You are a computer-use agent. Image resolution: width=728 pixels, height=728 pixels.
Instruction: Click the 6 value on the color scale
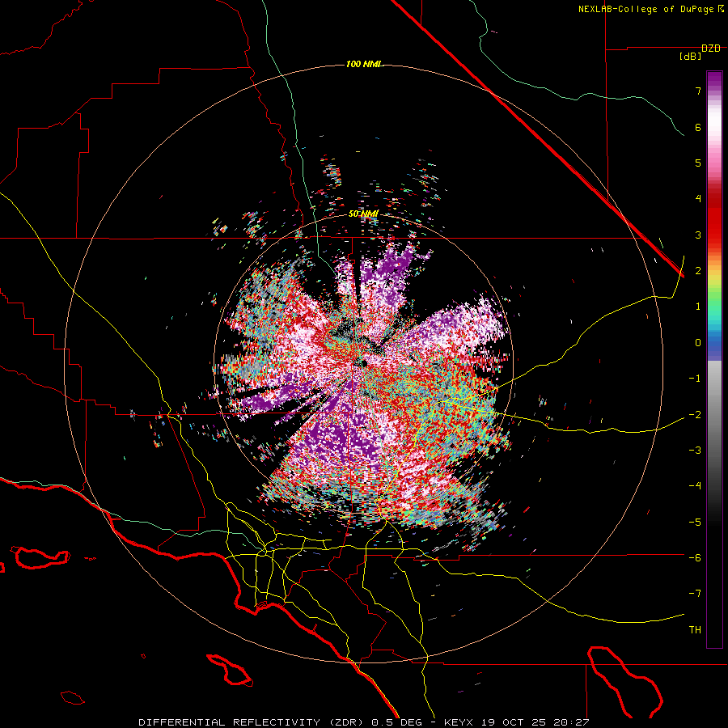tap(698, 127)
